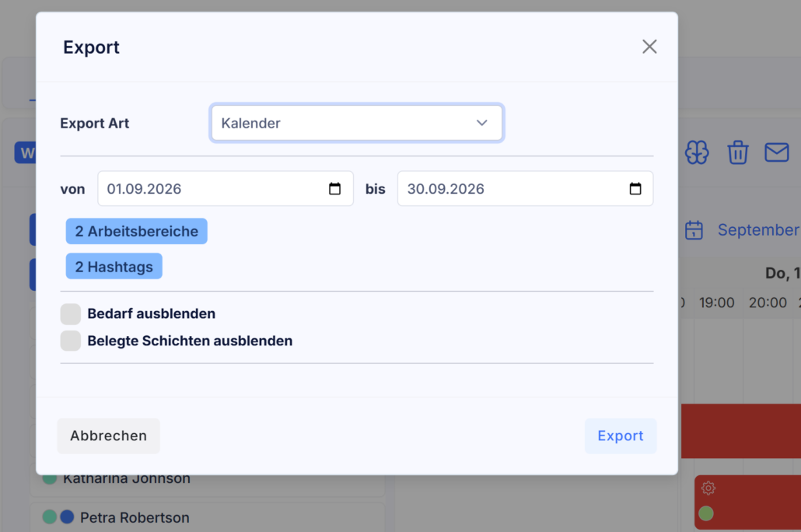This screenshot has height=532, width=801.
Task: Open the calendar picker for the von date
Action: point(334,188)
